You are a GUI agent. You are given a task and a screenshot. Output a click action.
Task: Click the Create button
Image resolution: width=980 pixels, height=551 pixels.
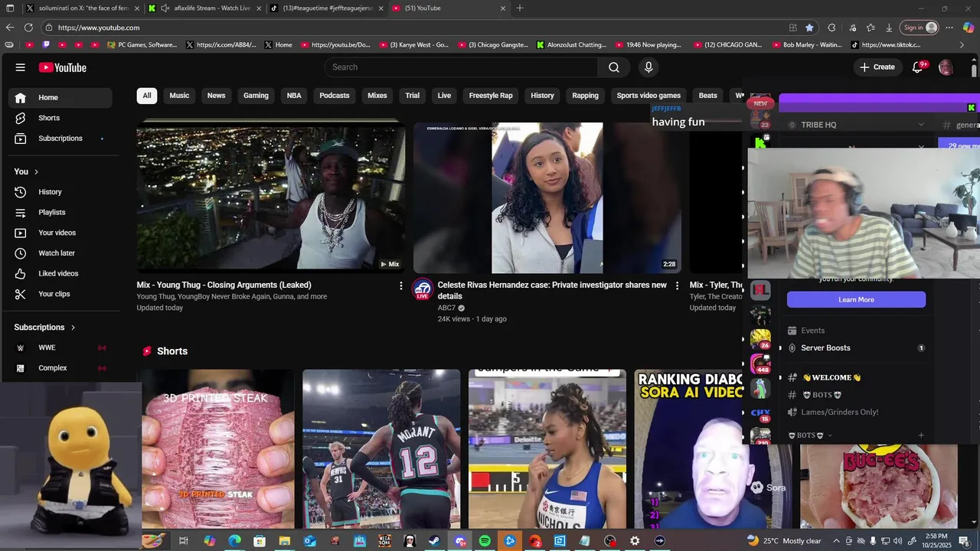877,67
